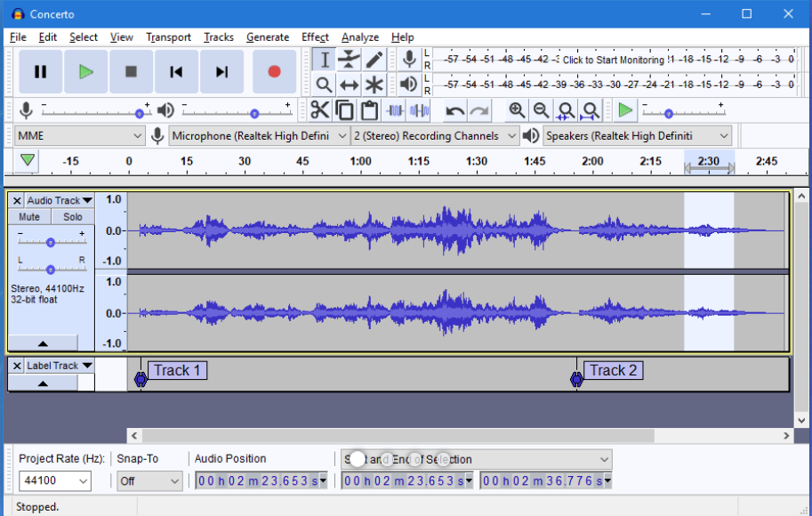Select the Multi-Tool asterisk icon

click(x=374, y=85)
